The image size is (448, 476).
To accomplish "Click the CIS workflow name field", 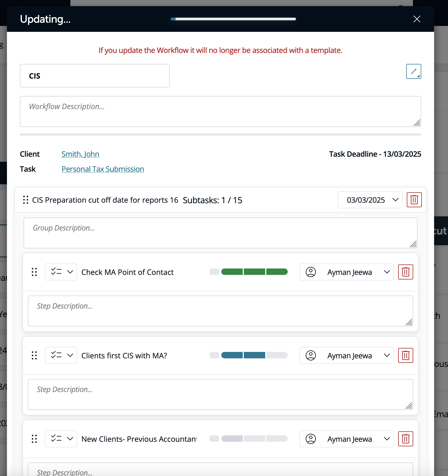I will pyautogui.click(x=94, y=76).
